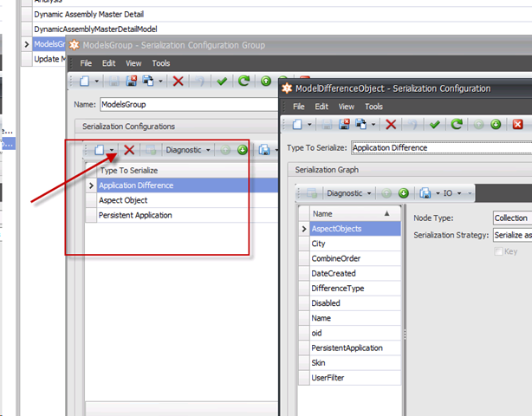
Task: Open New dropdown arrow in ModelDifferenceObject toolbar
Action: point(309,125)
